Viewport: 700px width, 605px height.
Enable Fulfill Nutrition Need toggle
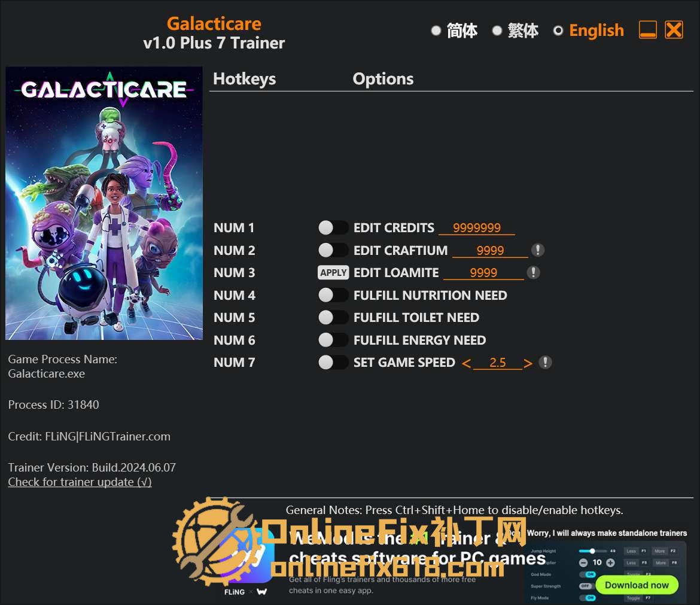333,295
